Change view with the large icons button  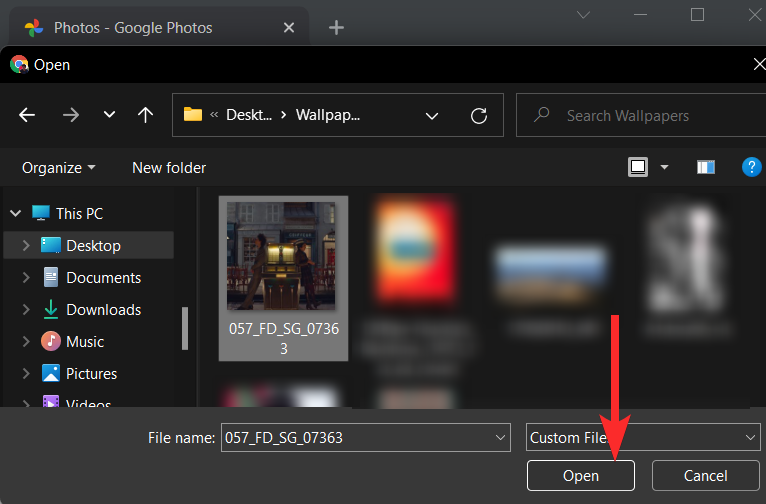tap(638, 167)
